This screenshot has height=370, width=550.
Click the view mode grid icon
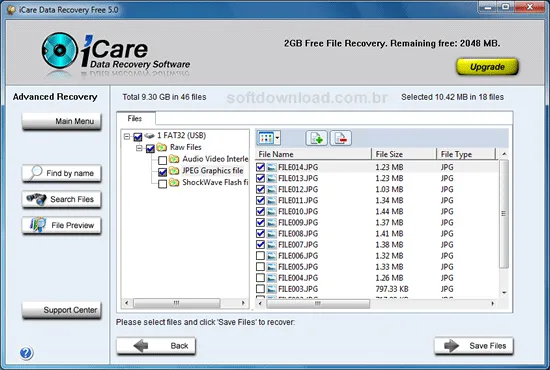tap(266, 138)
